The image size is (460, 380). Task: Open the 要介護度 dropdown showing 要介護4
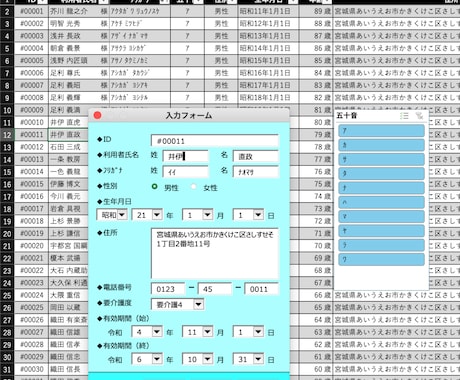[198, 304]
